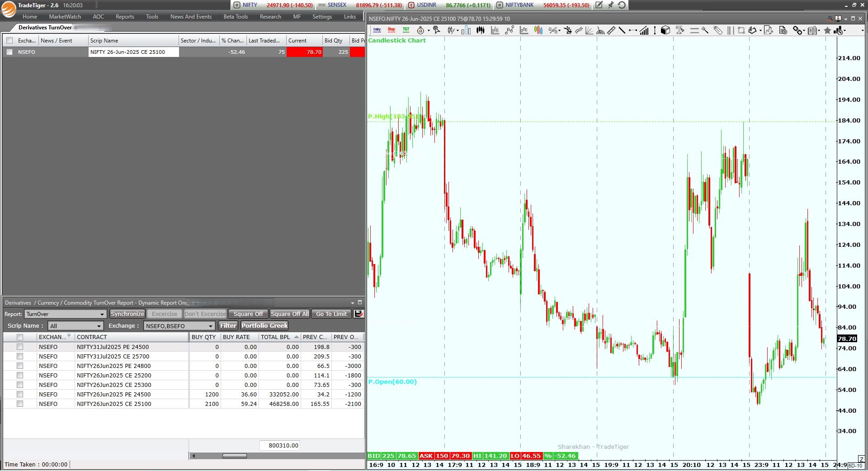This screenshot has width=868, height=471.
Task: Select the Fibonacci arcs tool
Action: click(x=600, y=30)
